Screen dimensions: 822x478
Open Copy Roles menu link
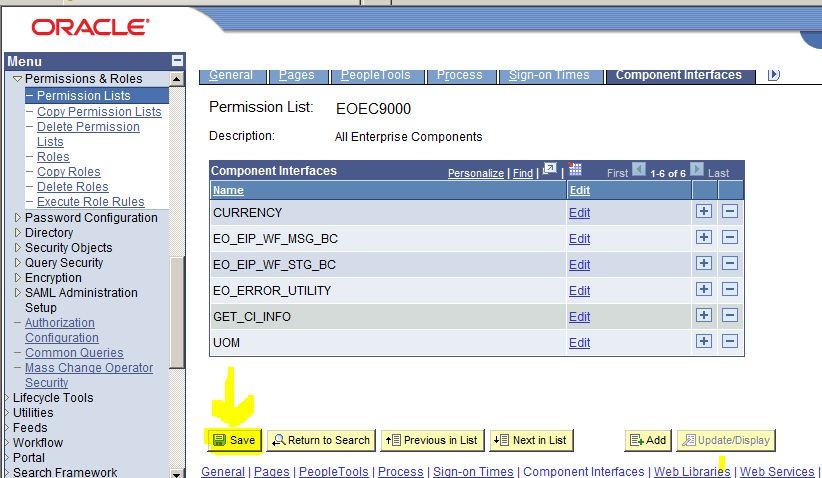[69, 172]
